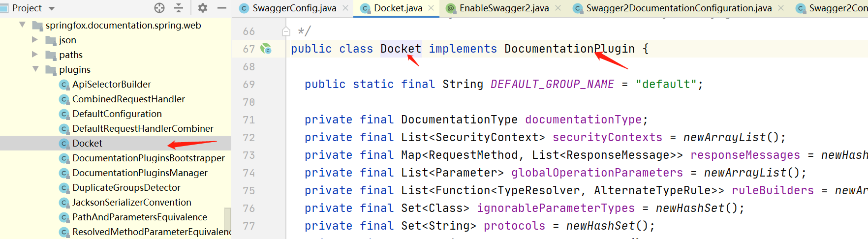Expand the json folder
This screenshot has height=239, width=868.
click(x=34, y=40)
